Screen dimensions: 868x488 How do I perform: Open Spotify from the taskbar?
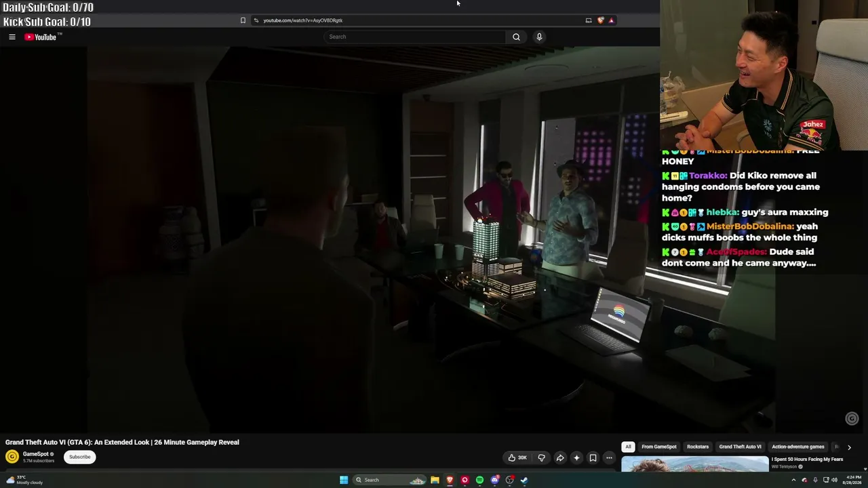(479, 480)
